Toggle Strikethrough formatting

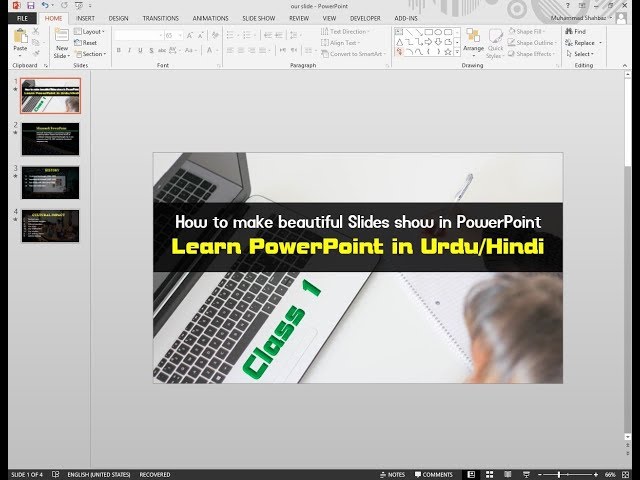tap(162, 50)
